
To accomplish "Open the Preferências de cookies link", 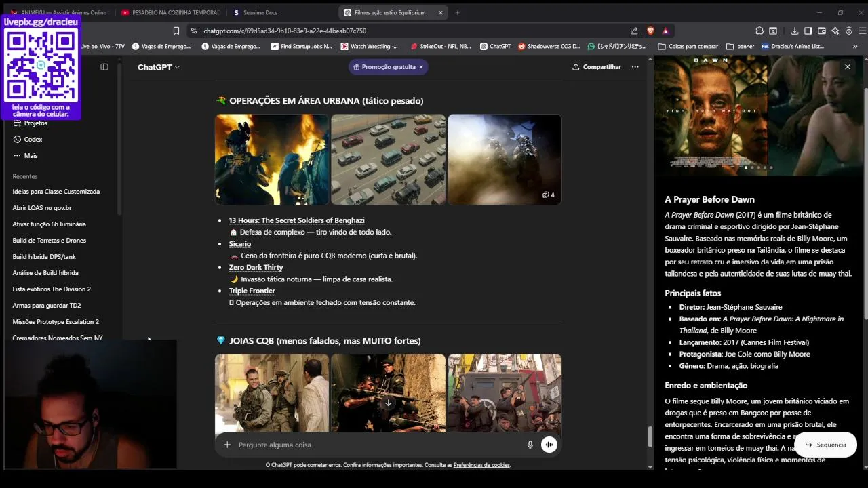I will pos(481,465).
